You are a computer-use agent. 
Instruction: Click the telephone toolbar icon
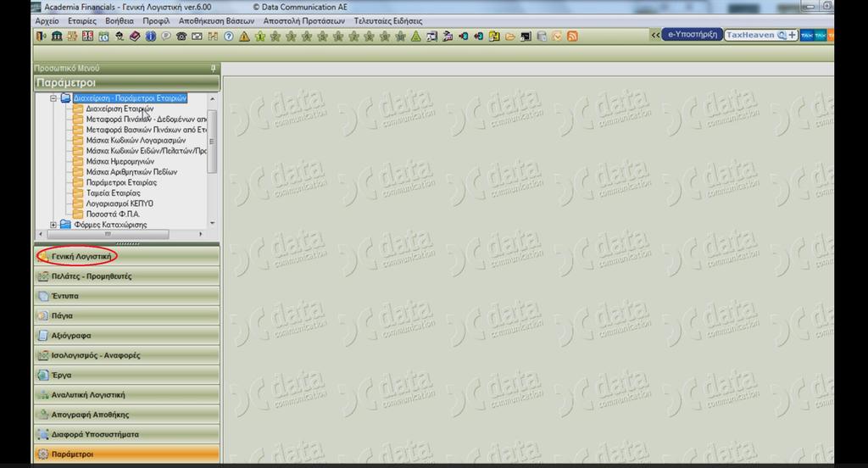pyautogui.click(x=181, y=36)
